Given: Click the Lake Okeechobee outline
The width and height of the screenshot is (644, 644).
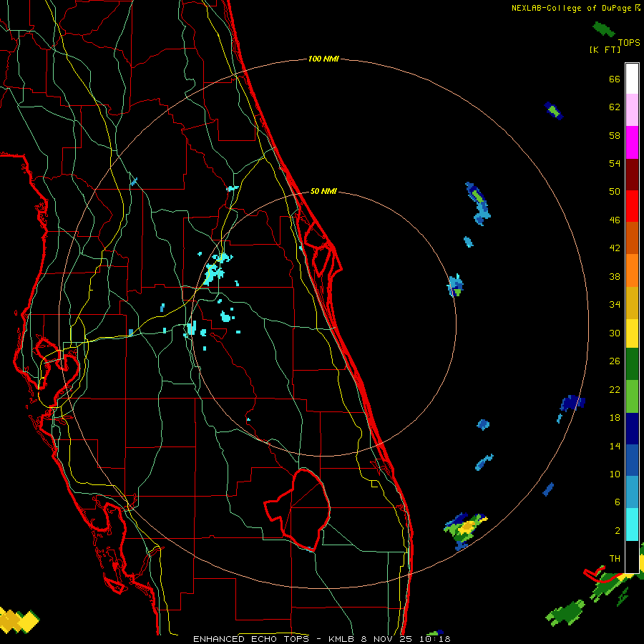Looking at the screenshot, I should click(298, 509).
